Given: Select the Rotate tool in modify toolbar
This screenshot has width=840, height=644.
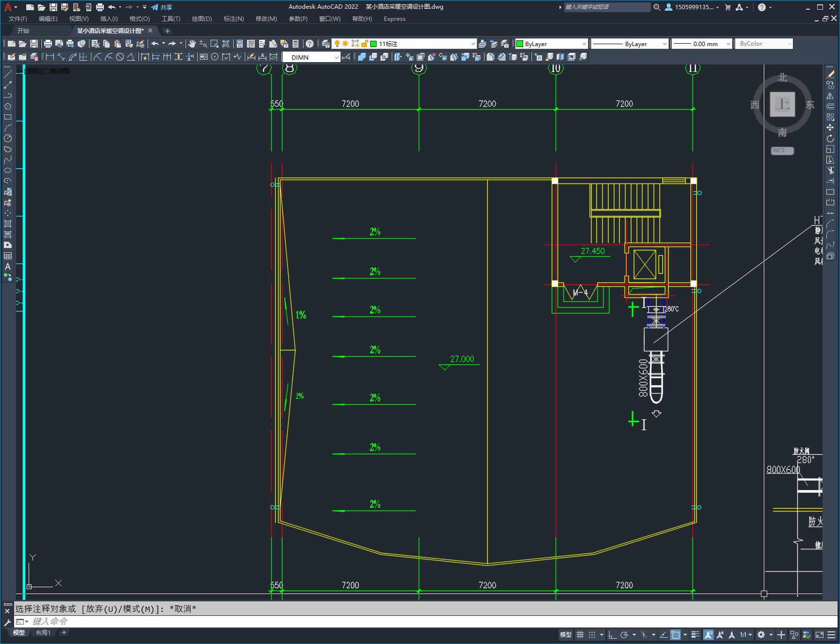Looking at the screenshot, I should [x=830, y=138].
